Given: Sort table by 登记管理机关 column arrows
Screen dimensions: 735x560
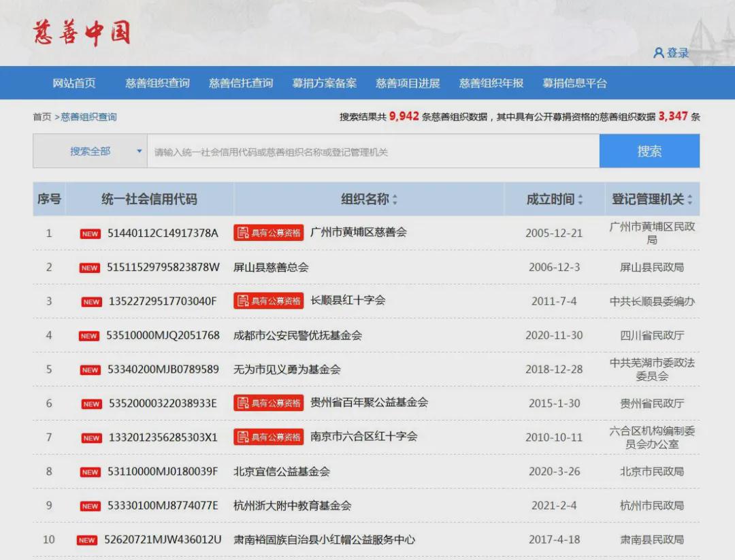Looking at the screenshot, I should [690, 199].
